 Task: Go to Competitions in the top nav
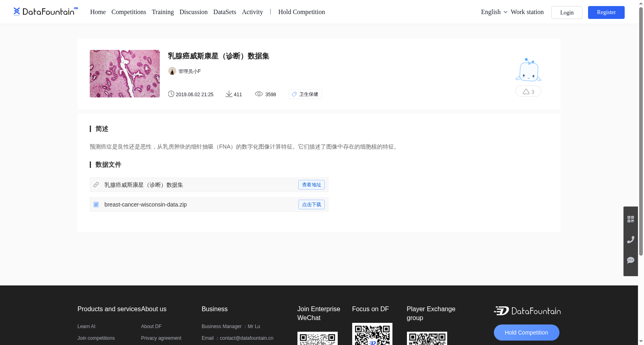pos(129,12)
